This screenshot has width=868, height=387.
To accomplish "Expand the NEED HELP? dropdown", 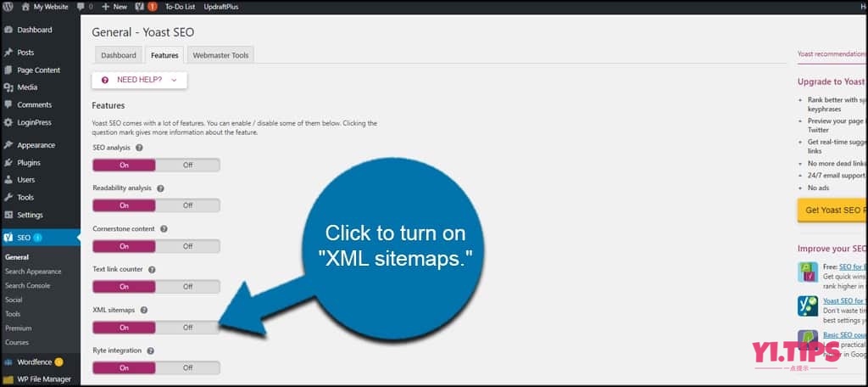I will click(x=140, y=80).
